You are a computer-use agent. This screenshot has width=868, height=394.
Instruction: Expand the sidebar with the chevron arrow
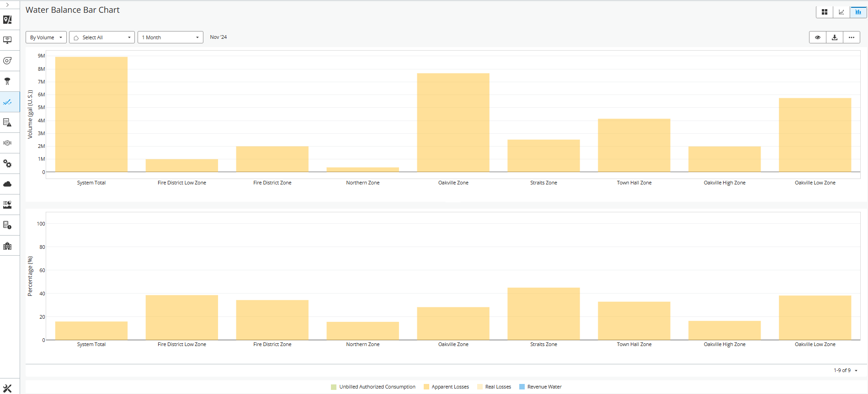[7, 5]
